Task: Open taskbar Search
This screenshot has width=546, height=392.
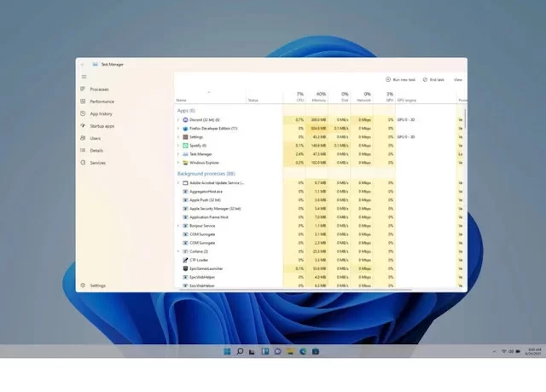Action: click(x=240, y=351)
